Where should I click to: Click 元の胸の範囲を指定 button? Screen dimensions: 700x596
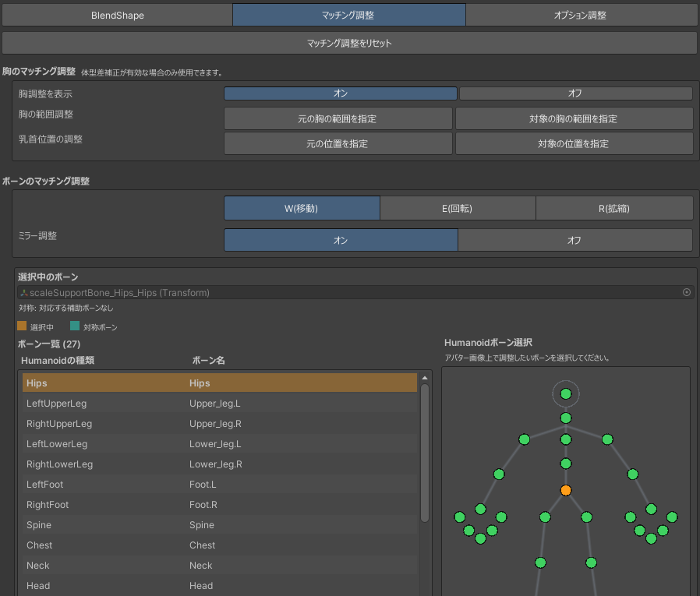[x=338, y=118]
